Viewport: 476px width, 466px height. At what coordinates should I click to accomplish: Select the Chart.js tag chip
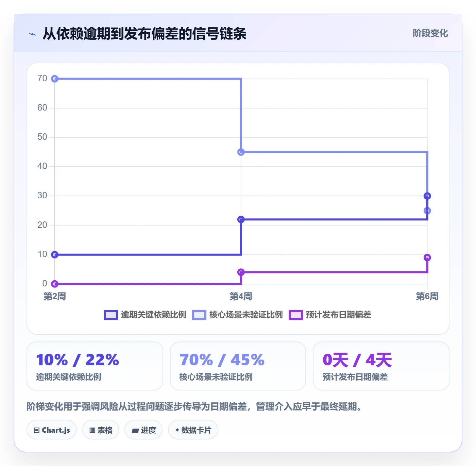pyautogui.click(x=52, y=430)
